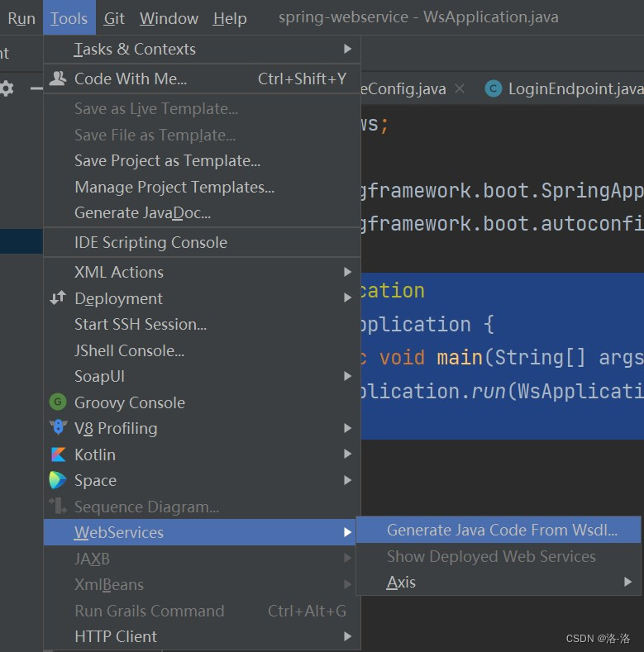Expand Tasks & Contexts submenu arrow
Viewport: 644px width, 652px height.
(347, 49)
